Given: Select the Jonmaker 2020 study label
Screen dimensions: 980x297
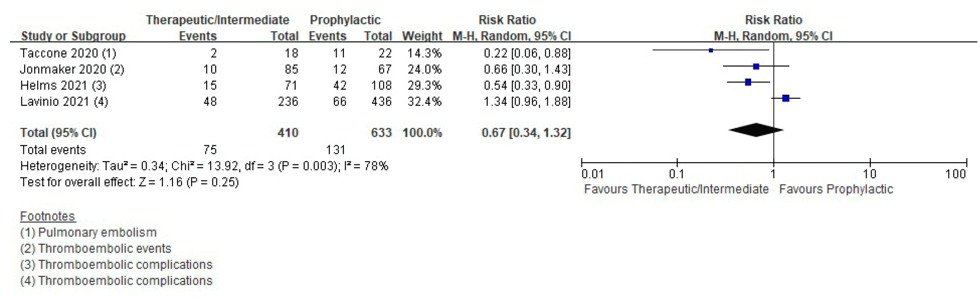Looking at the screenshot, I should [x=72, y=69].
